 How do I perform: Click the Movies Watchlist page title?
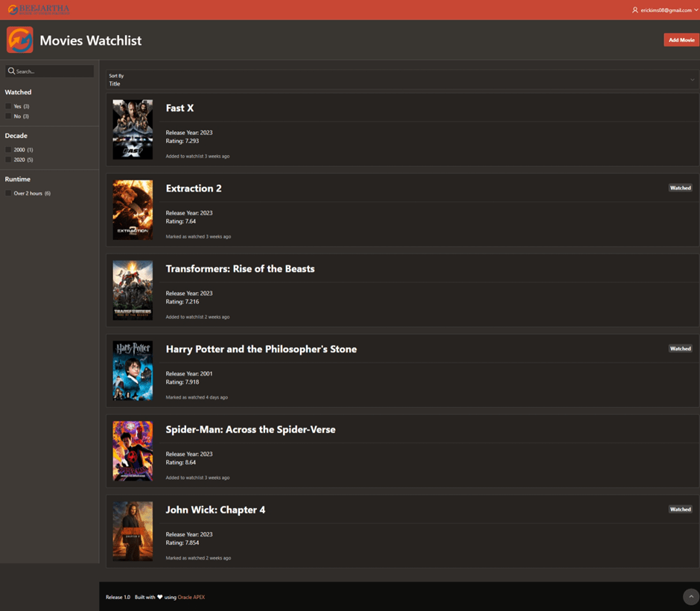pyautogui.click(x=91, y=41)
